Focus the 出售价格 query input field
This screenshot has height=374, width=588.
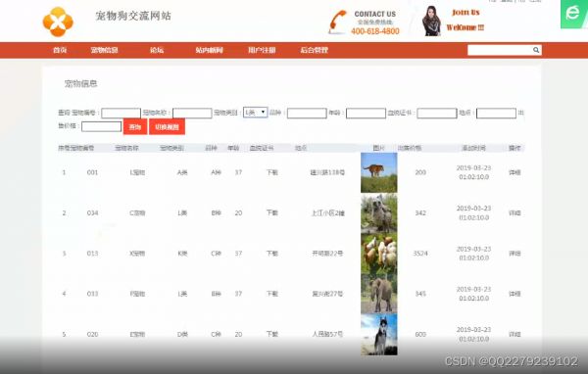[x=101, y=126]
